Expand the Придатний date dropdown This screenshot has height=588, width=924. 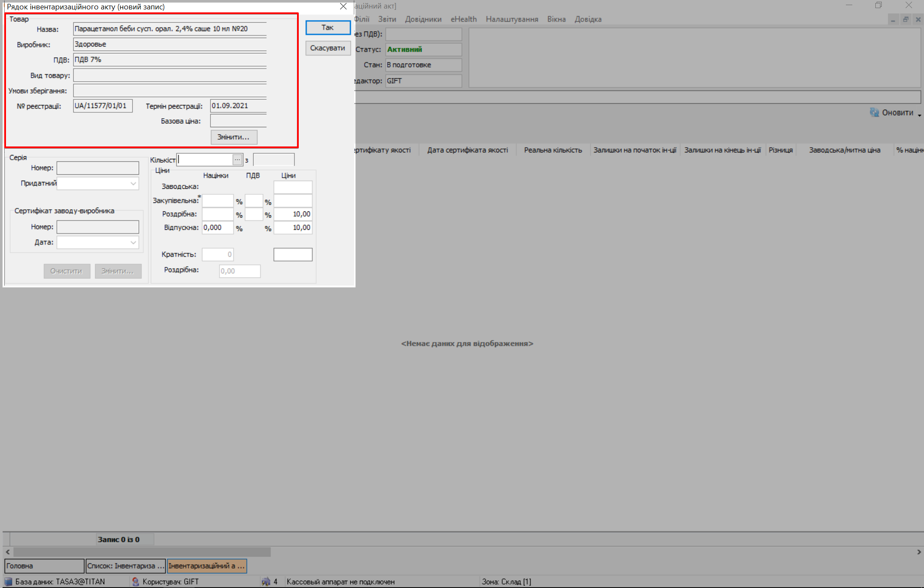click(x=133, y=184)
